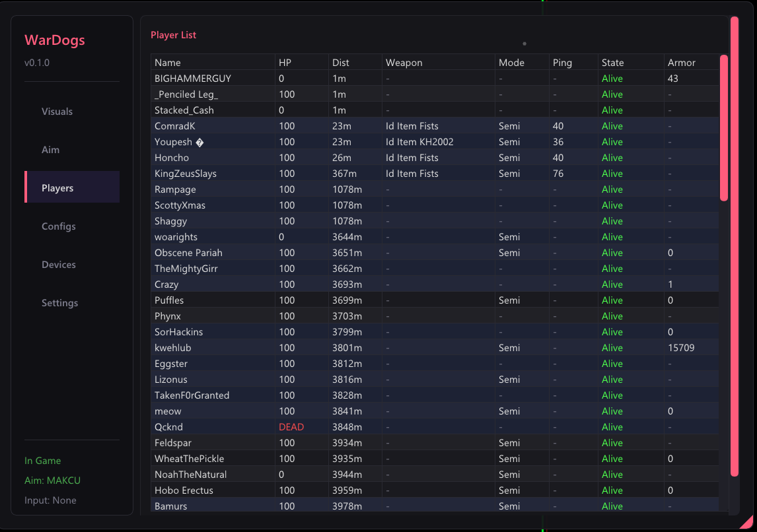757x532 pixels.
Task: Click the 43 armor value
Action: tap(673, 78)
